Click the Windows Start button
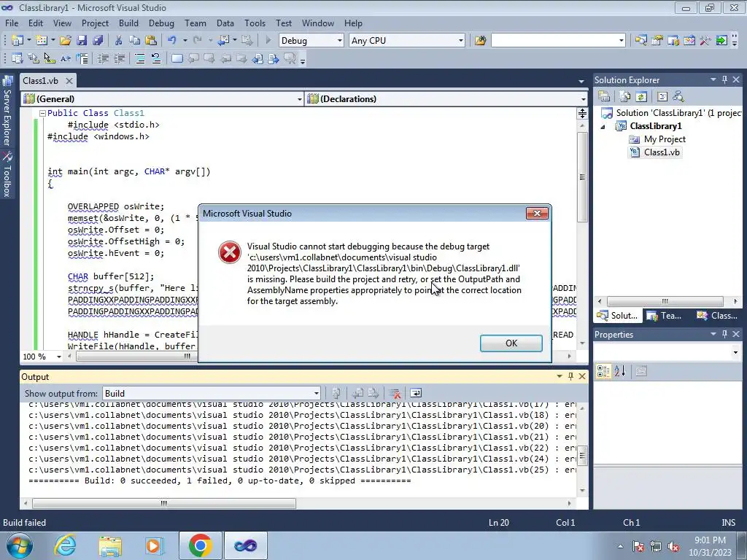 [19, 545]
